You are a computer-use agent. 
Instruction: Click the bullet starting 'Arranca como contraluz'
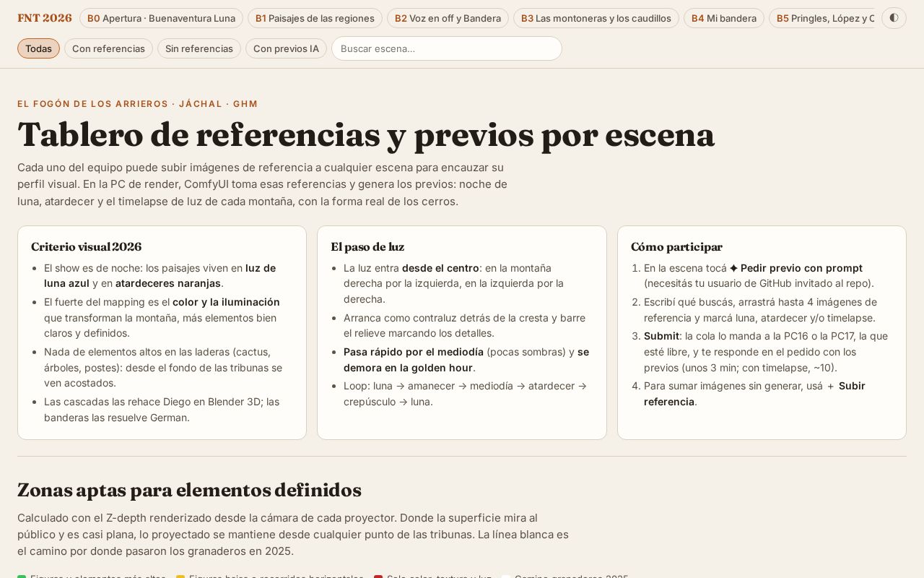(x=467, y=325)
